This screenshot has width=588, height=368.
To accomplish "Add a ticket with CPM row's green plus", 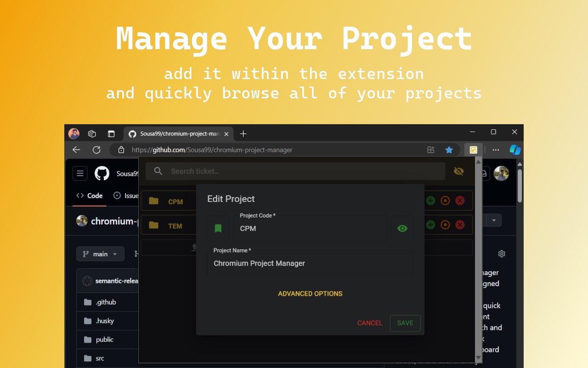I will tap(430, 201).
